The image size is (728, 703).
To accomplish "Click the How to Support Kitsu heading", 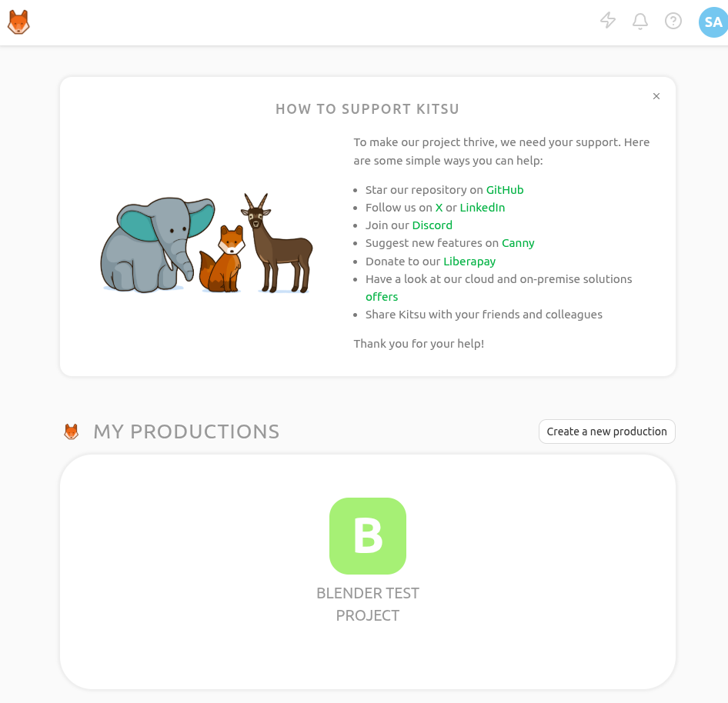I will 367,109.
